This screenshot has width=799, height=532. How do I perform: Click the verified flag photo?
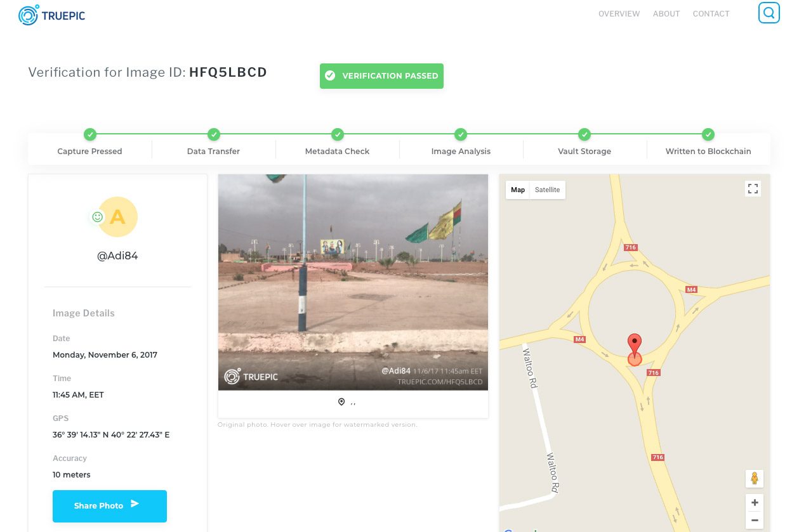(x=353, y=282)
